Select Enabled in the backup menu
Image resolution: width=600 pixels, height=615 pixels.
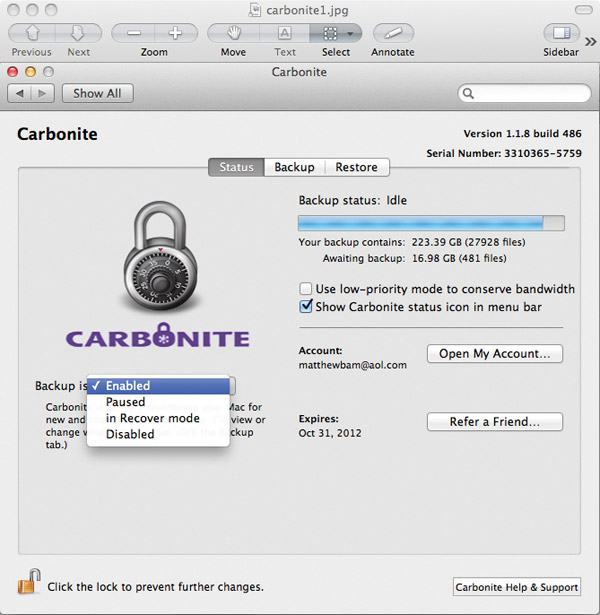coord(158,386)
